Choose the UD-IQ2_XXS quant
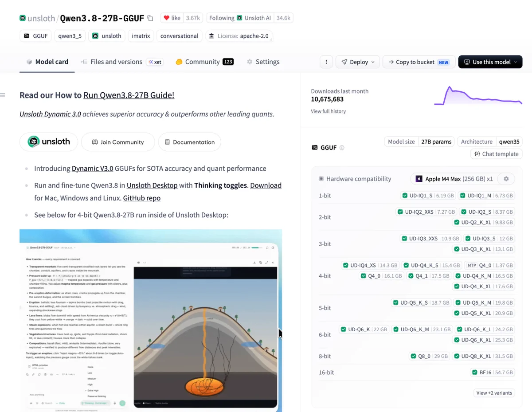Image resolution: width=532 pixels, height=412 pixels. pos(426,212)
